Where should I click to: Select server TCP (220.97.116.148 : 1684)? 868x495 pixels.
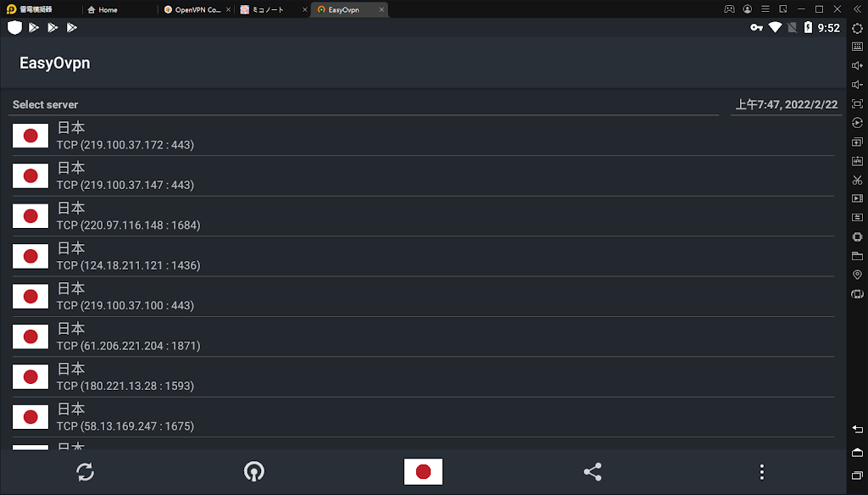(424, 216)
